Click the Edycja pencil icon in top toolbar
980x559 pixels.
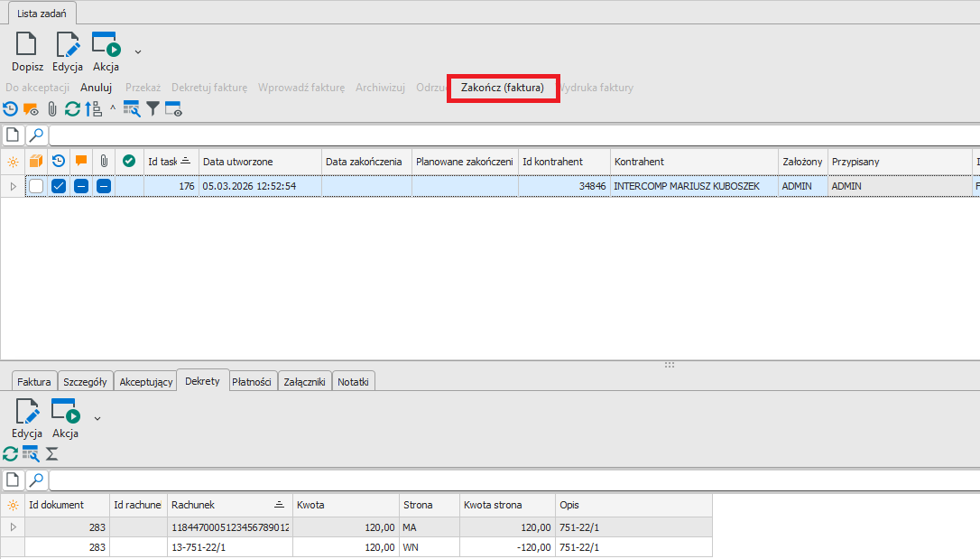(68, 45)
